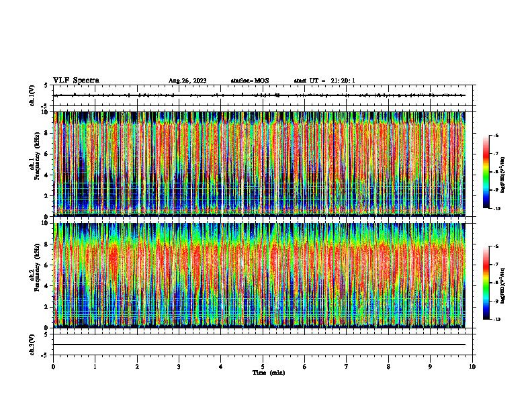Click the "-5" tick on ch.1(V) axis

pyautogui.click(x=45, y=106)
